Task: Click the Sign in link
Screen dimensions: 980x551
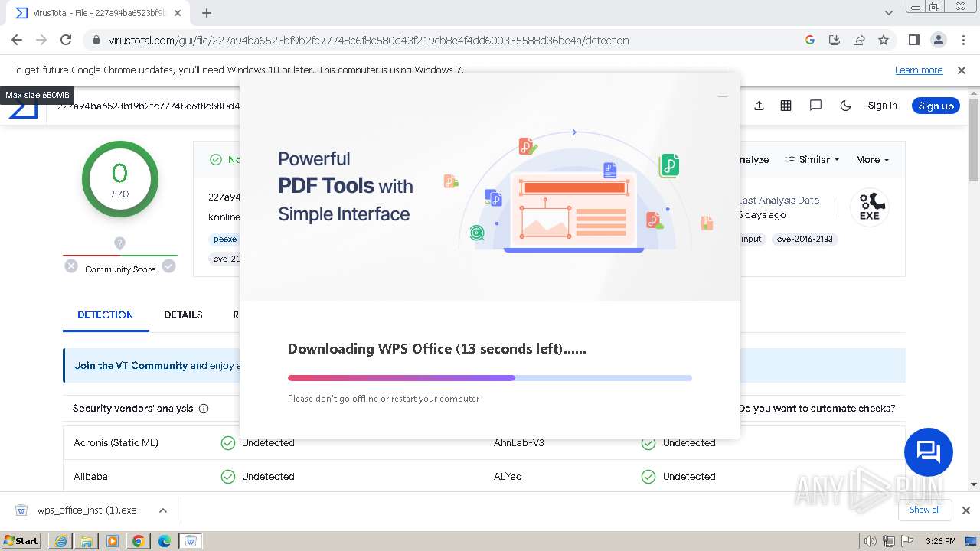Action: pos(882,106)
